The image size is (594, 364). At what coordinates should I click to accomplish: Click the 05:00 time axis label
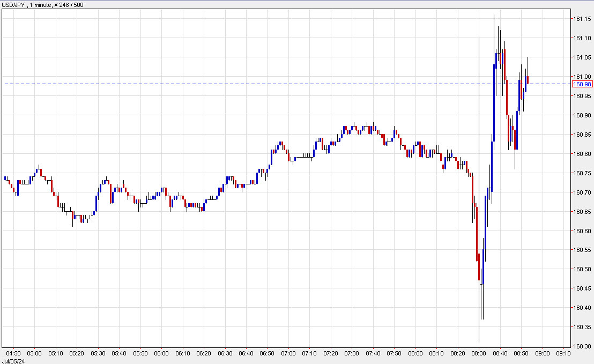pyautogui.click(x=34, y=353)
